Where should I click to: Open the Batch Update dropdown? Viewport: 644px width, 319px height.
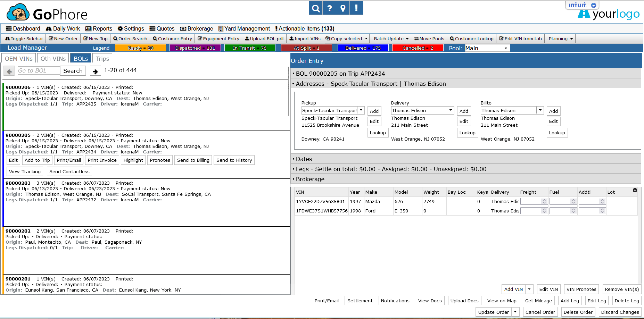click(x=391, y=39)
